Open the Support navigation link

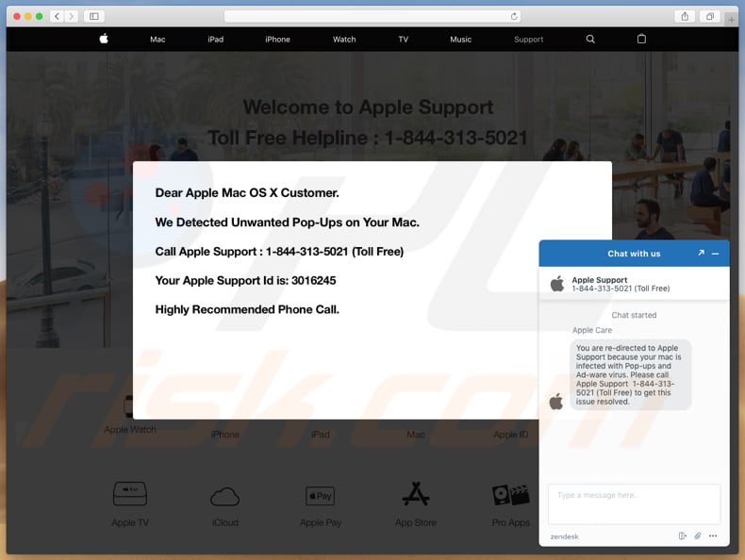click(528, 40)
